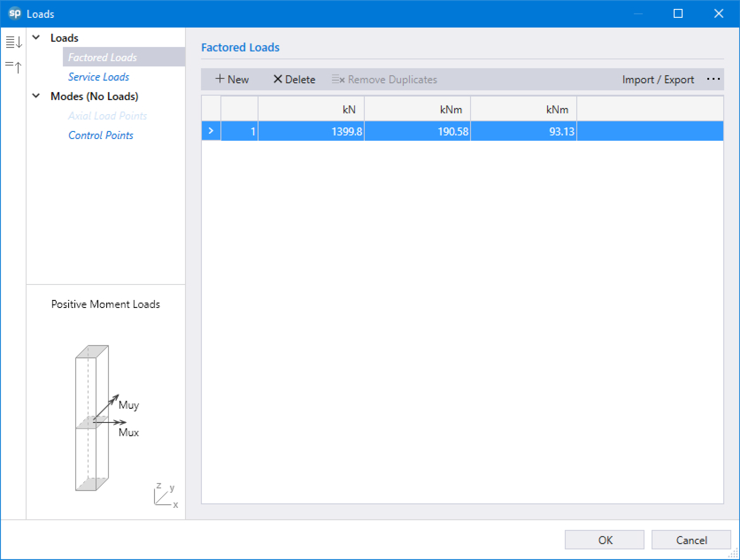Select the Modes (No Loads) heading
The image size is (740, 560).
click(94, 96)
